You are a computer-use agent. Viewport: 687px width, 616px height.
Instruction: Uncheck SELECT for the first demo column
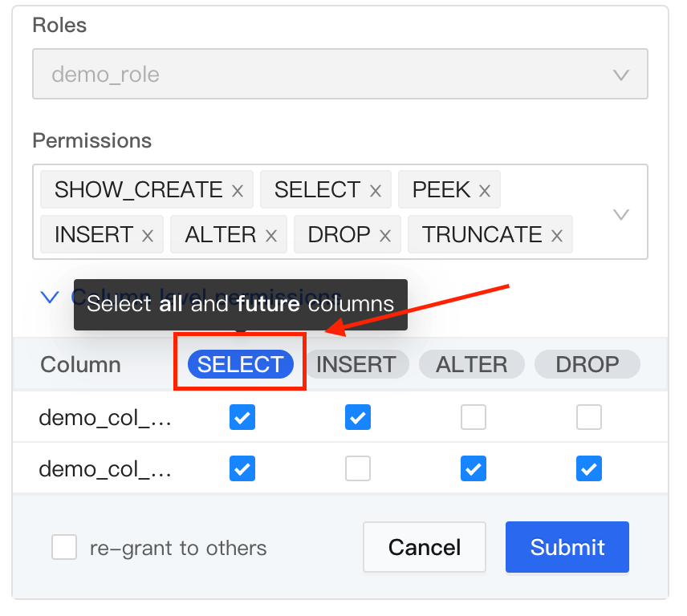[242, 417]
